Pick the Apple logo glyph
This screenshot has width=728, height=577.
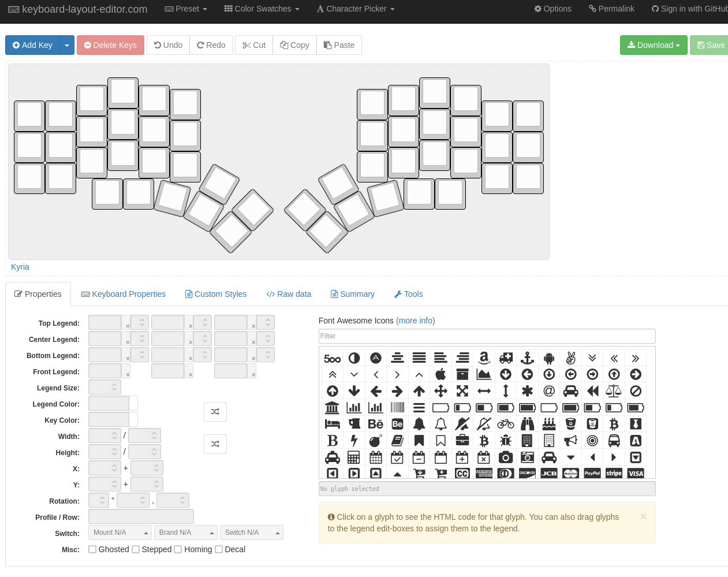[x=440, y=374]
